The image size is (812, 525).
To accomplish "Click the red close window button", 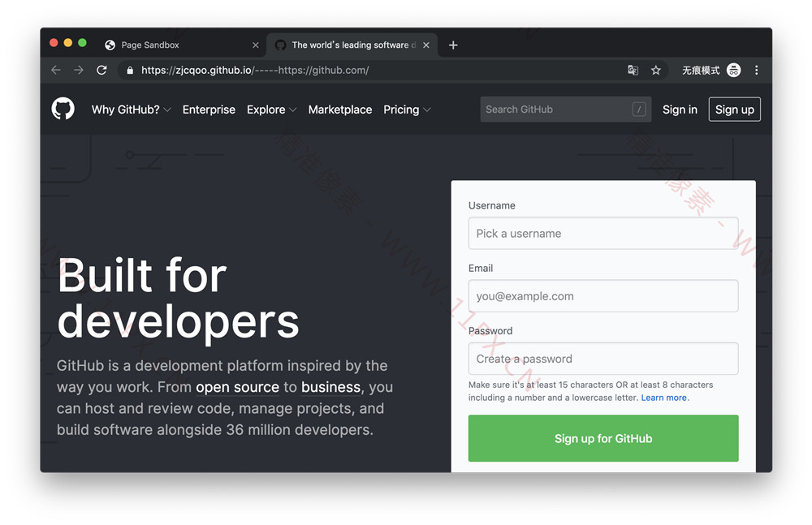I will [x=54, y=43].
